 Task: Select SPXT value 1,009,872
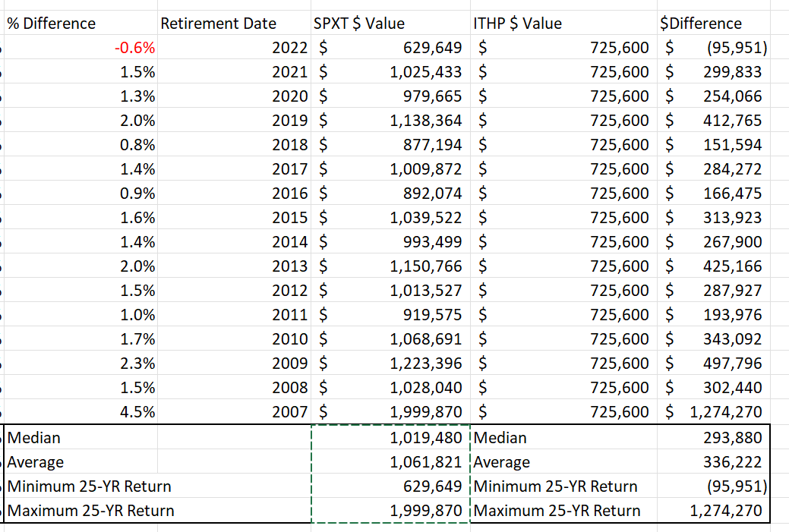point(390,169)
